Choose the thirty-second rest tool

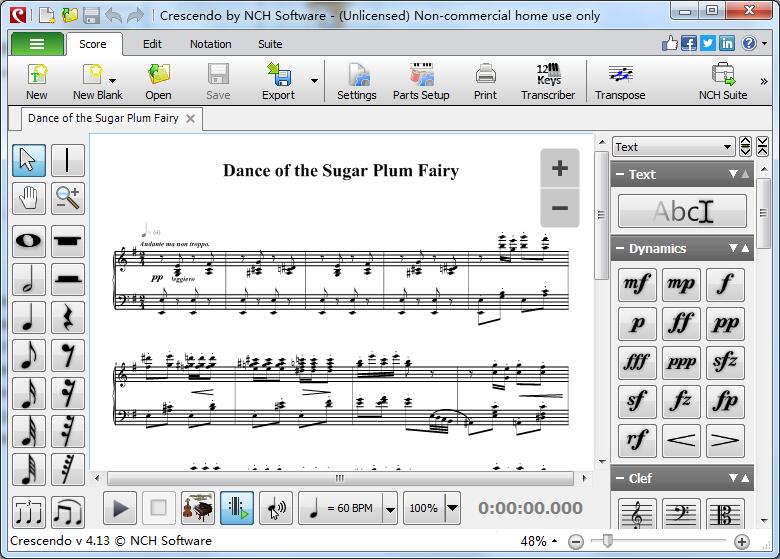(68, 431)
